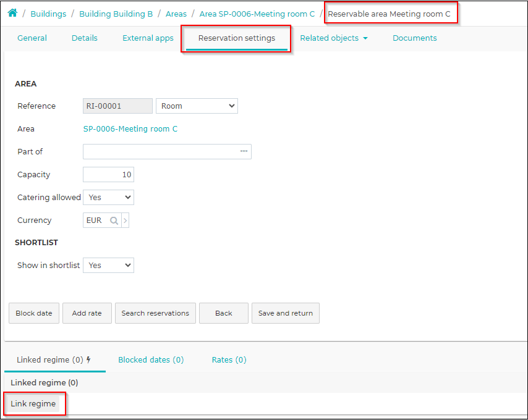This screenshot has width=528, height=420.
Task: Click the lightning icon beside Linked regime
Action: click(x=88, y=359)
